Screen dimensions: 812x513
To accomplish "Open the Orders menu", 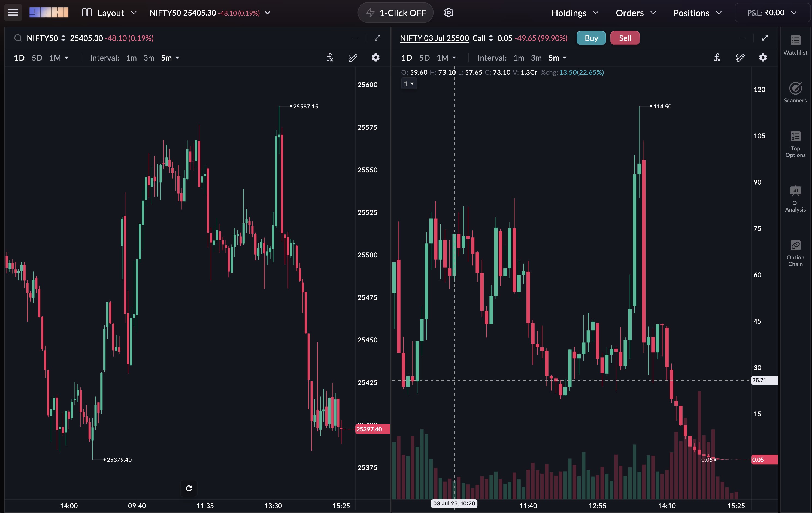I will pos(636,13).
